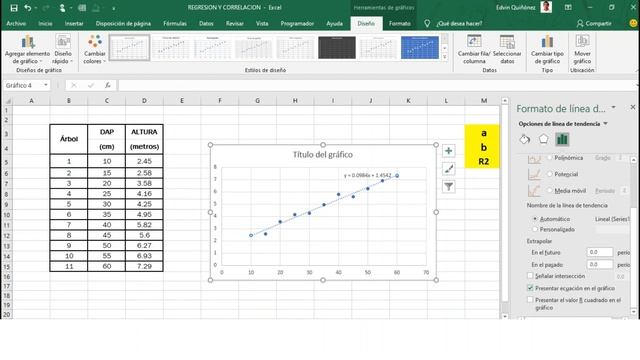Click the chart filters funnel button
This screenshot has width=640, height=360.
449,187
